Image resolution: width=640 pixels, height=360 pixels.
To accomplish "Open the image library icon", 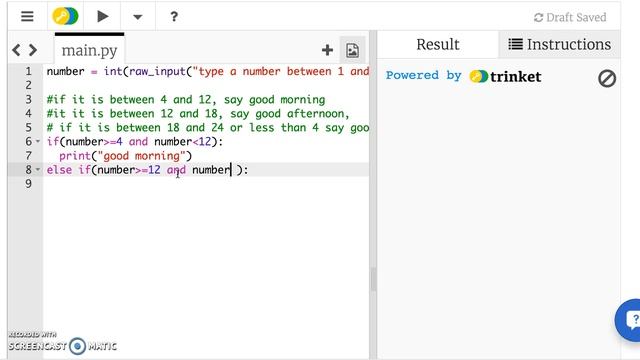I will pos(353,50).
